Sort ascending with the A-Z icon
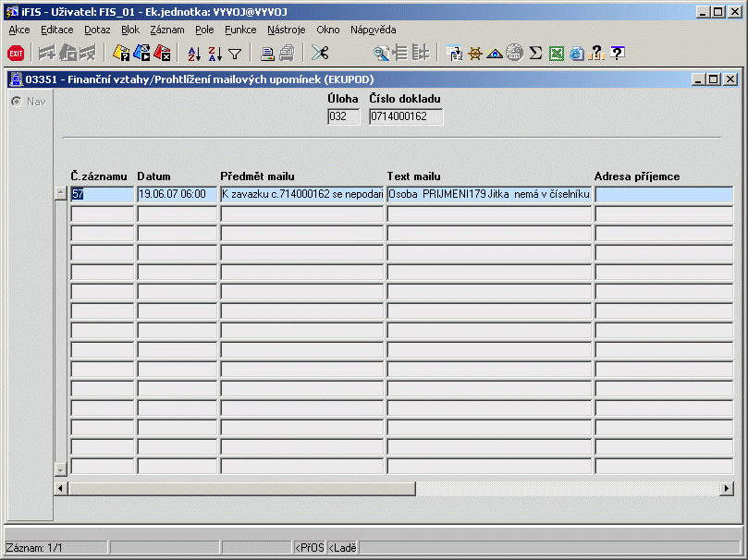Screen dimensions: 748x560 pyautogui.click(x=192, y=54)
